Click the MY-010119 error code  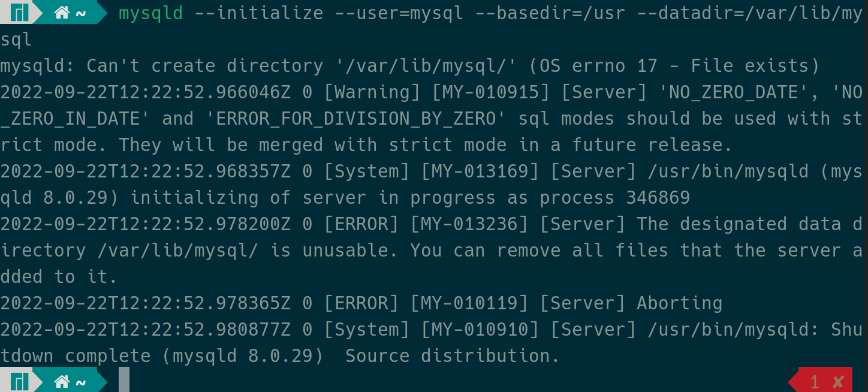pyautogui.click(x=469, y=303)
